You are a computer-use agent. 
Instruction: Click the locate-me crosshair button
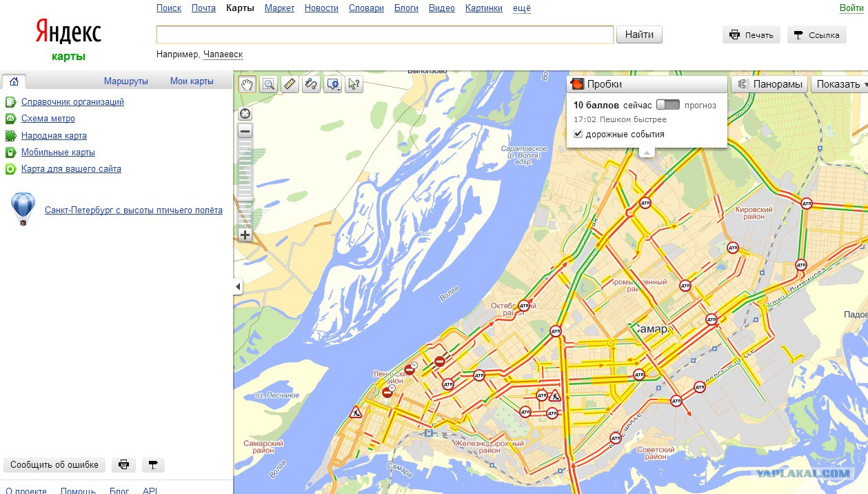click(x=245, y=114)
